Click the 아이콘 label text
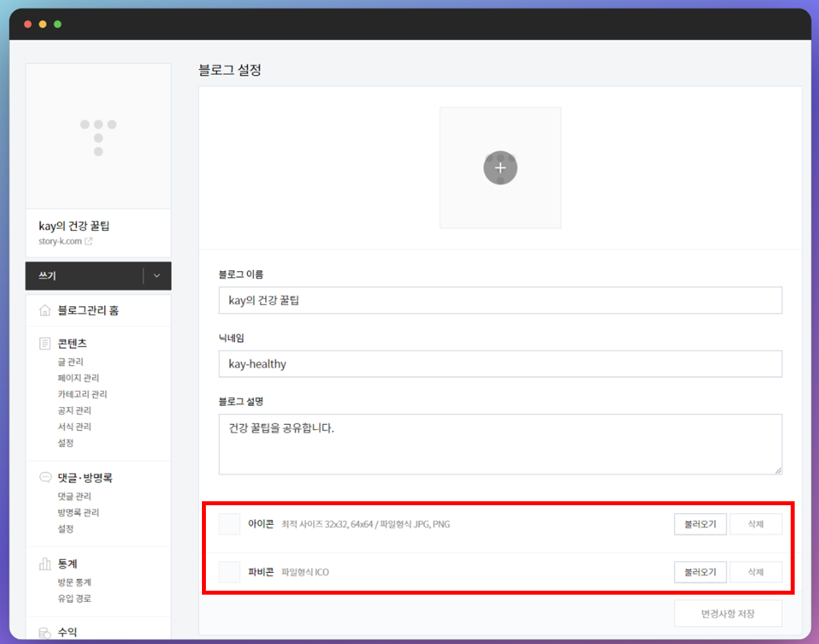 click(x=261, y=524)
